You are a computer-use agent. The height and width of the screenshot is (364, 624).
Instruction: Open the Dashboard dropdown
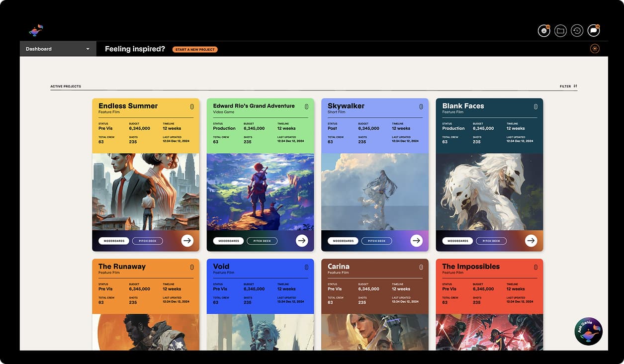pyautogui.click(x=58, y=49)
